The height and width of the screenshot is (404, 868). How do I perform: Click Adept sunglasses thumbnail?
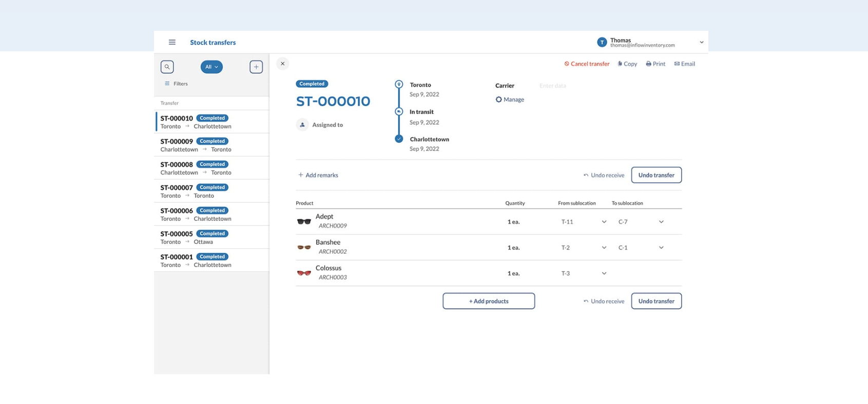[304, 222]
